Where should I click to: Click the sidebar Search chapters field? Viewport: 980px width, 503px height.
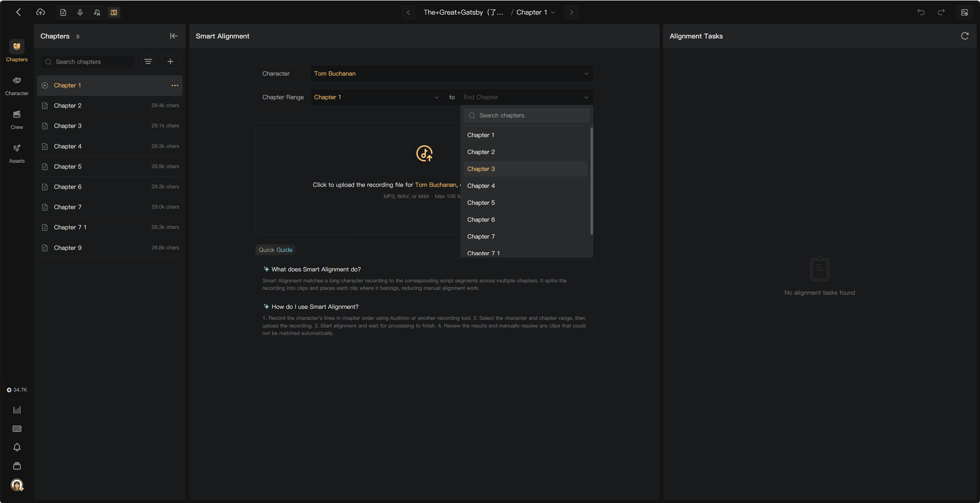click(x=88, y=62)
